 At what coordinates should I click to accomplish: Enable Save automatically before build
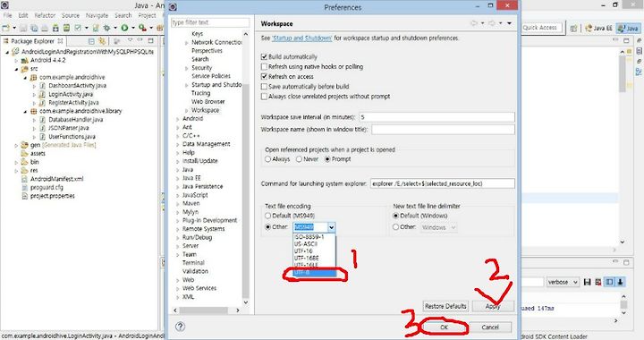click(264, 86)
